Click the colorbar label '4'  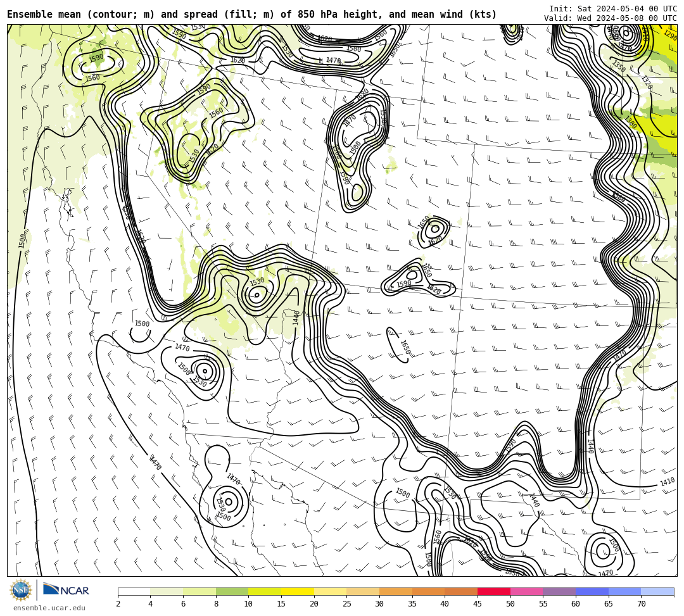(x=151, y=604)
